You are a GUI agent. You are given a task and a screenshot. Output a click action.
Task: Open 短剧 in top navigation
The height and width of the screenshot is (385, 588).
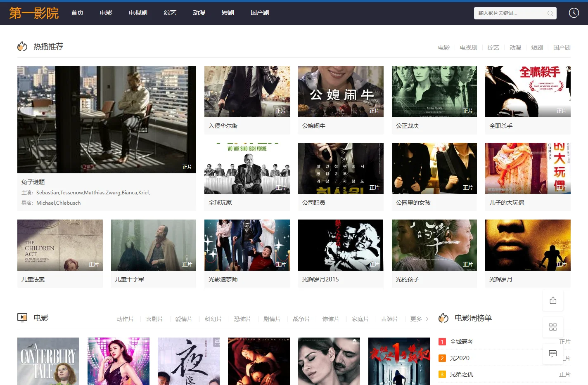(228, 13)
